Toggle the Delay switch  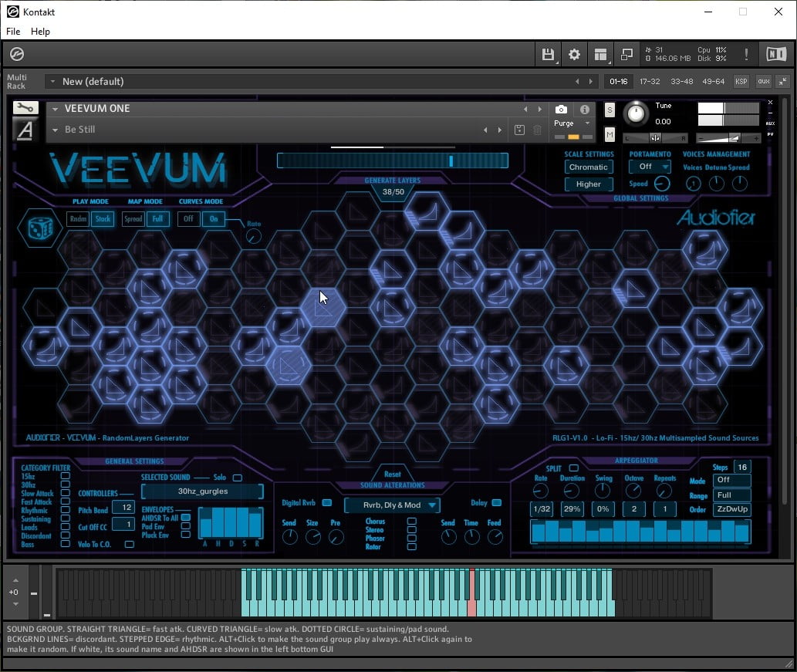point(497,503)
